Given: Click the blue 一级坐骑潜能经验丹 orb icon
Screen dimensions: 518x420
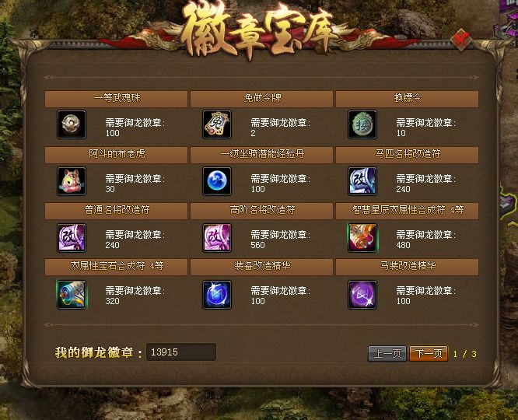Looking at the screenshot, I should point(217,181).
